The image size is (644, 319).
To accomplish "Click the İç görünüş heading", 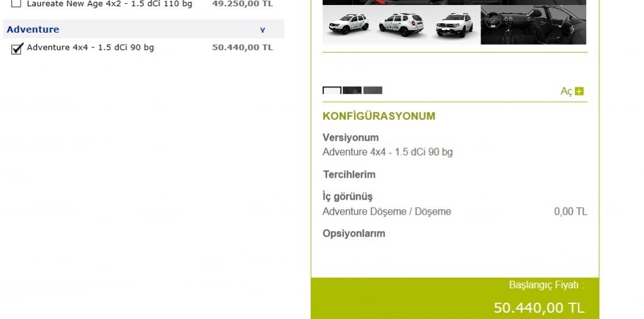I will [347, 197].
